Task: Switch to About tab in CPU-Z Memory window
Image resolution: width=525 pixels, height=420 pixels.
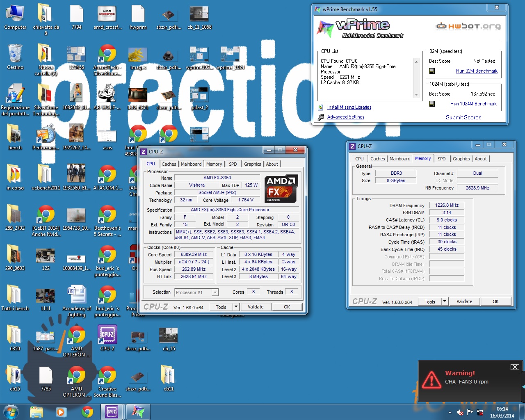Action: click(x=481, y=159)
